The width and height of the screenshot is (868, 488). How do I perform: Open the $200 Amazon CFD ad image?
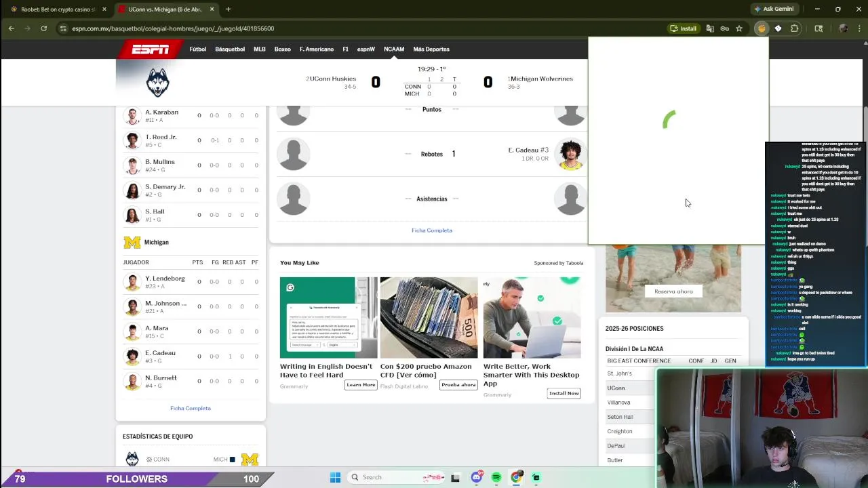tap(429, 317)
